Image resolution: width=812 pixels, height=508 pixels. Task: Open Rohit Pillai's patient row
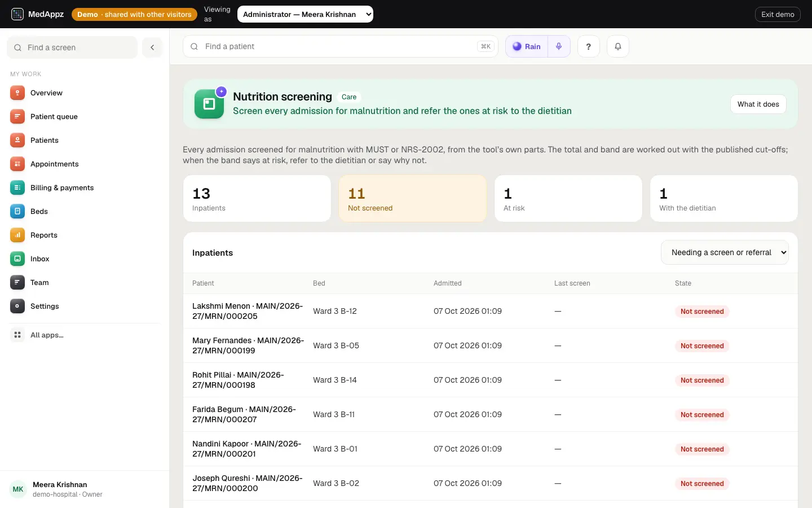pos(491,380)
